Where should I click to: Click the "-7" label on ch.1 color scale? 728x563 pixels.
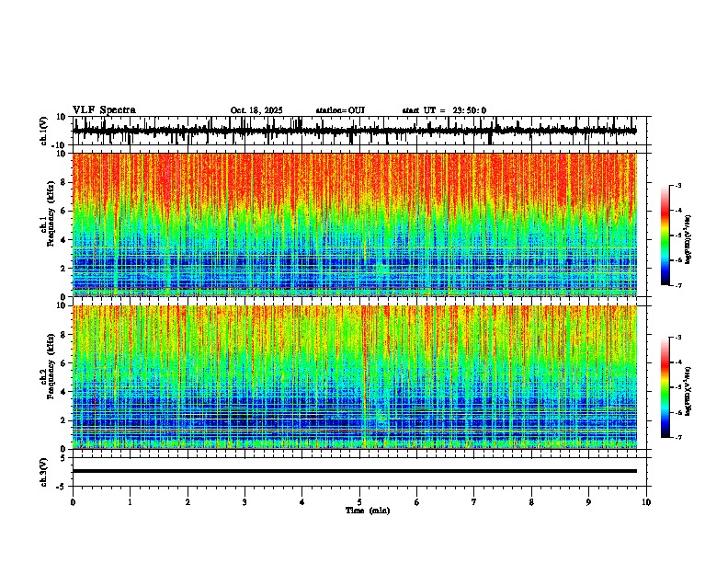678,285
